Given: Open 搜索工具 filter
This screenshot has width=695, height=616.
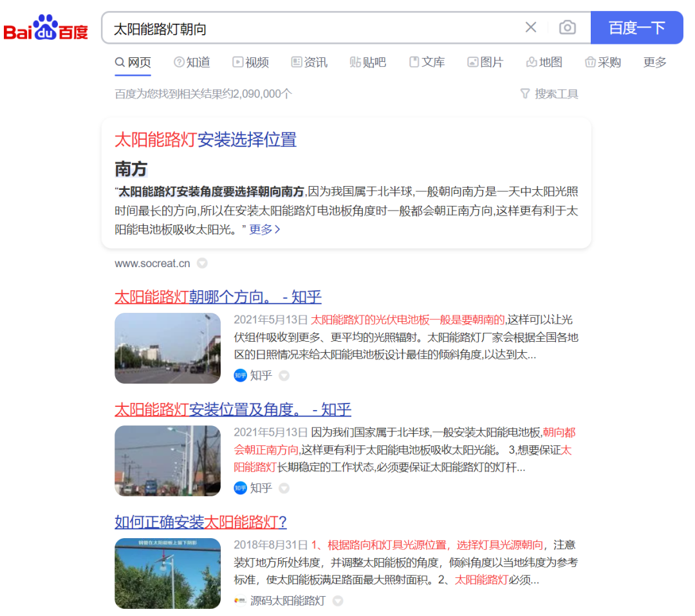Looking at the screenshot, I should click(x=549, y=94).
